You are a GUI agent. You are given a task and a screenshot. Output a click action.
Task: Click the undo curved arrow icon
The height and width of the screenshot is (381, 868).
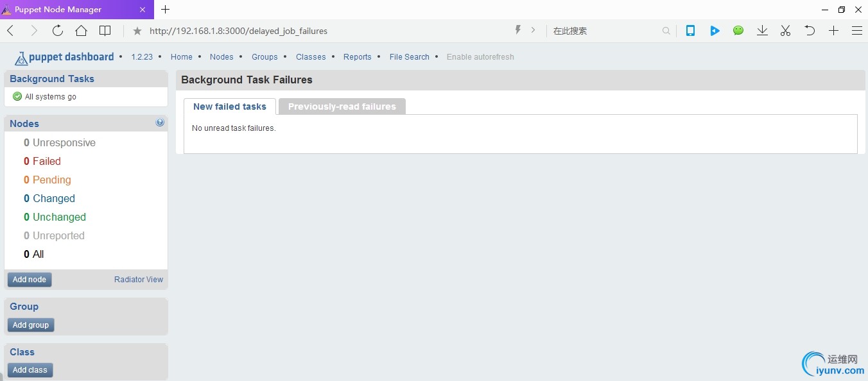point(810,31)
